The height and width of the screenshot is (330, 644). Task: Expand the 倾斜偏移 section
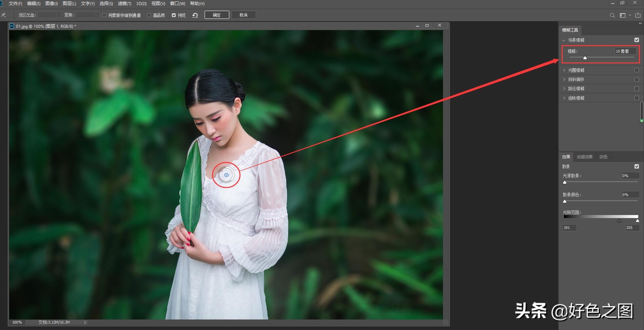pyautogui.click(x=564, y=79)
